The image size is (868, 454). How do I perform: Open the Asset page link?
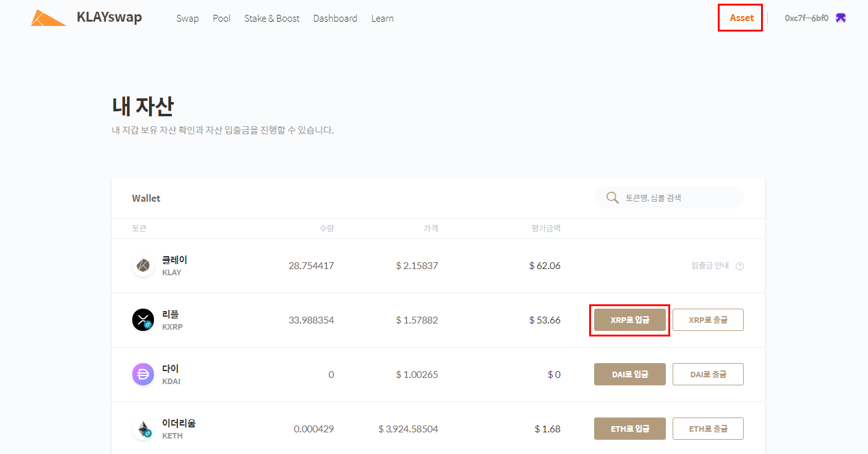click(x=741, y=18)
